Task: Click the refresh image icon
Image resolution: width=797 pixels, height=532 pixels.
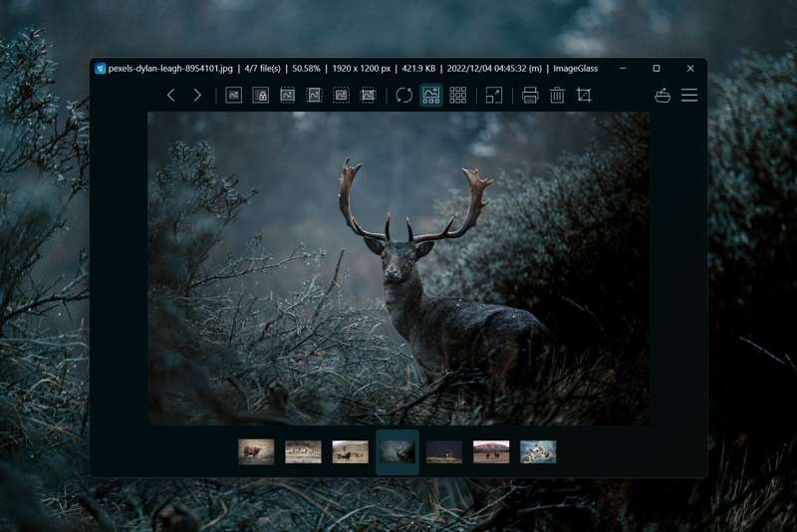Action: (403, 96)
